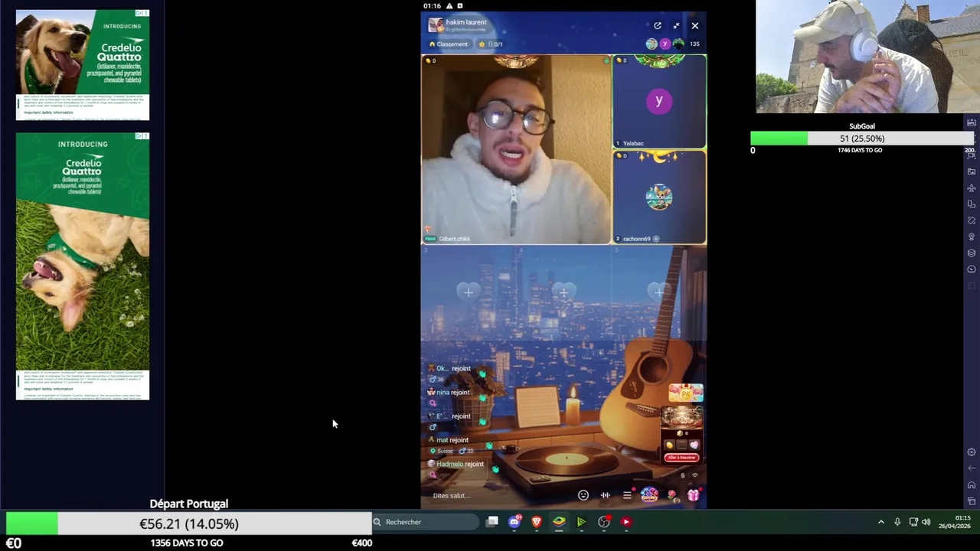Wave back at Hadmelo with hand icon
Image resolution: width=980 pixels, height=551 pixels.
pos(495,469)
